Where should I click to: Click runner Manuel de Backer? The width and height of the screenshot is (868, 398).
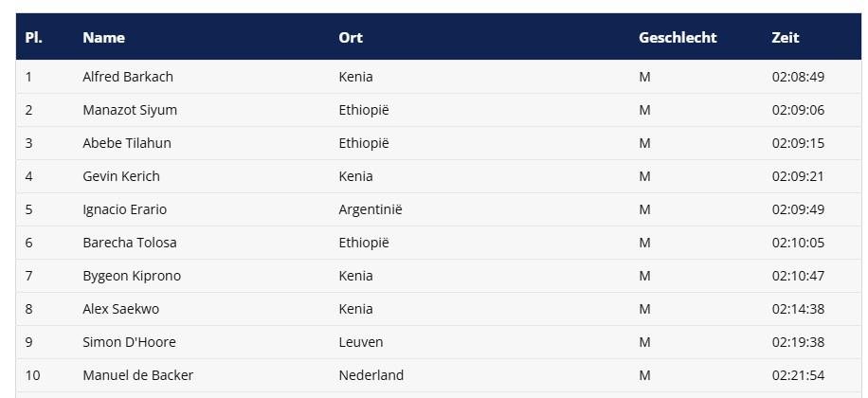(x=138, y=375)
